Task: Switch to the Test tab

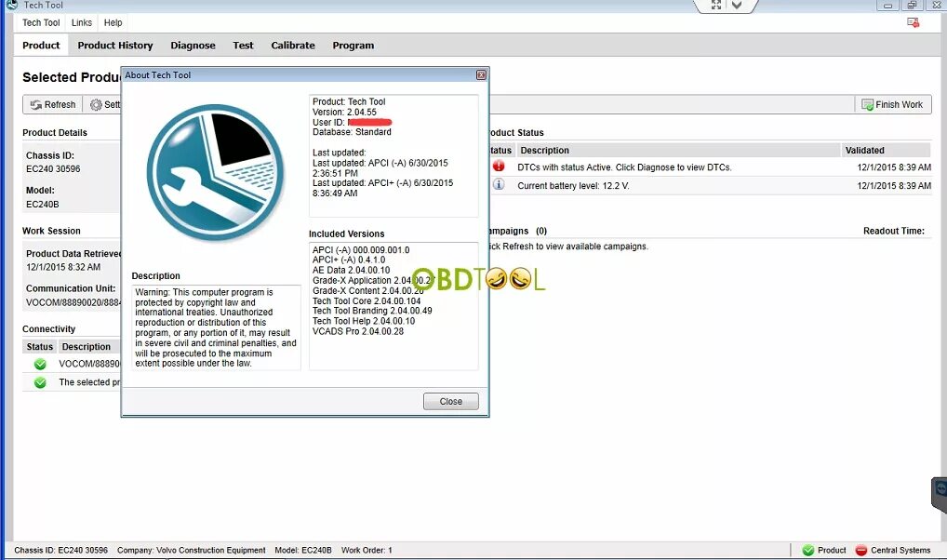Action: pyautogui.click(x=243, y=46)
